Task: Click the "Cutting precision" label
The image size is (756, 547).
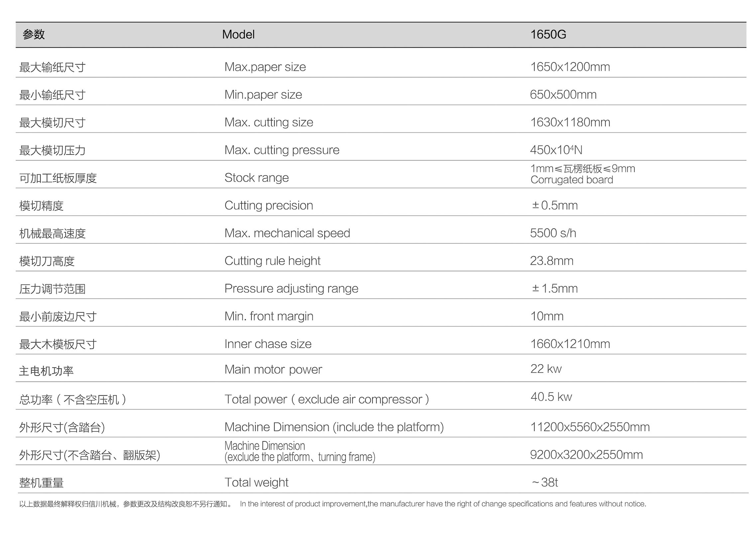Action: click(269, 205)
